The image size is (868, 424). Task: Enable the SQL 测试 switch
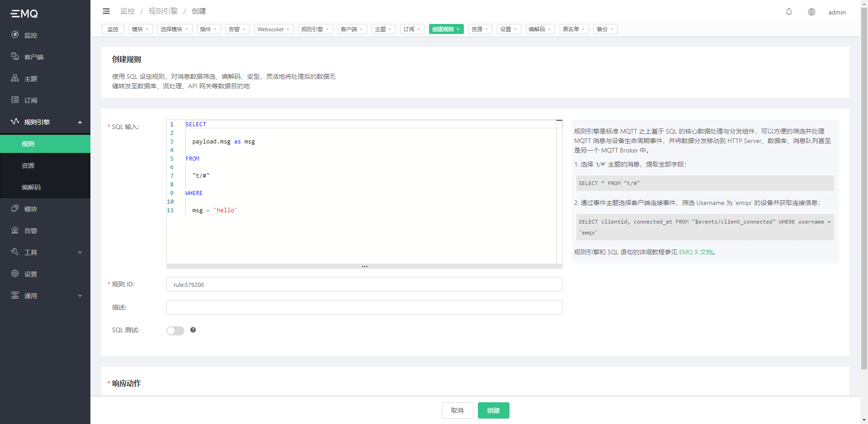pyautogui.click(x=175, y=331)
